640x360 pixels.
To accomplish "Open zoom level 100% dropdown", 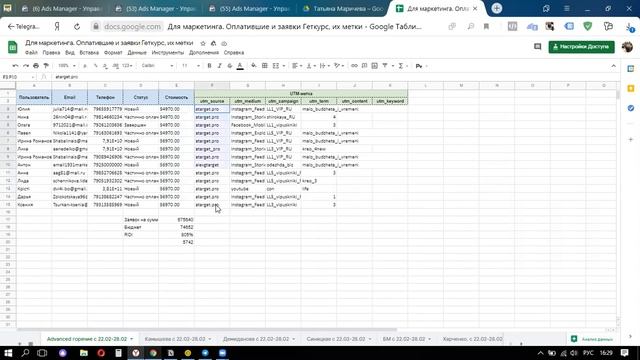I will point(67,66).
